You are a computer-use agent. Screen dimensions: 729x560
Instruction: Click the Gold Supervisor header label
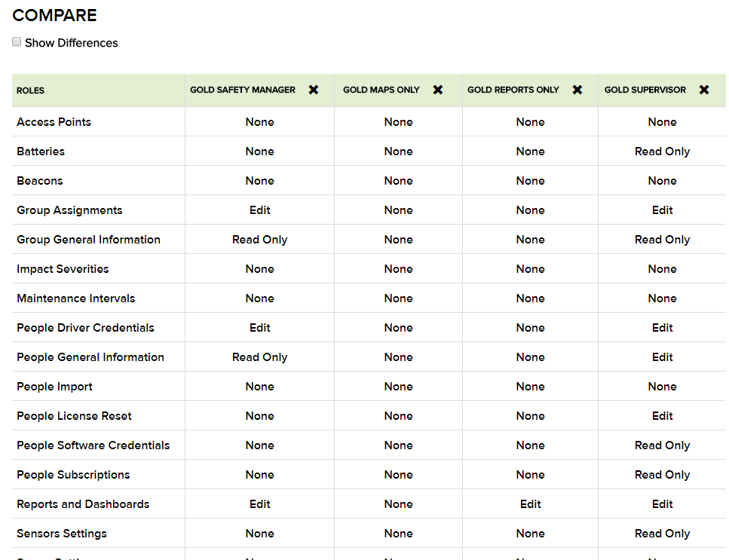click(645, 90)
